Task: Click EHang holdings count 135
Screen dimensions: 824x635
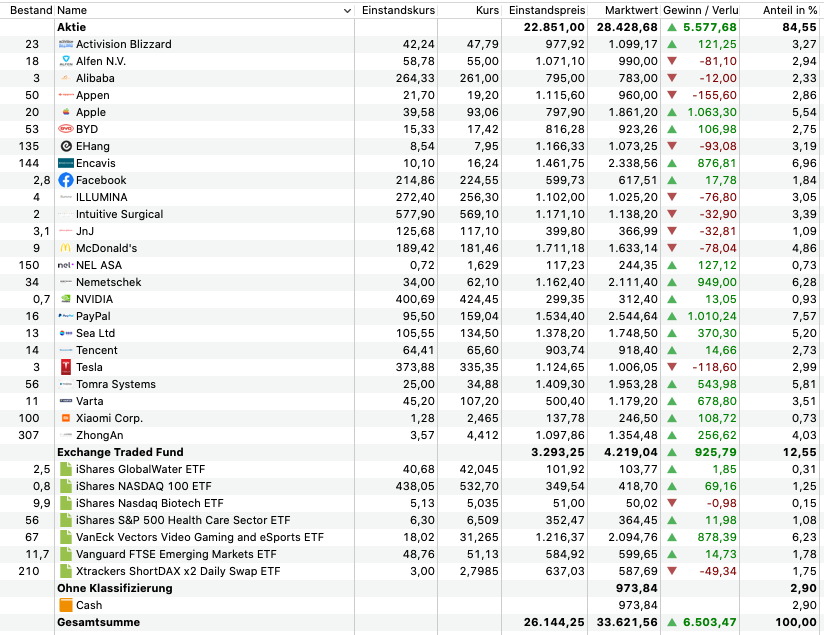Action: coord(28,146)
